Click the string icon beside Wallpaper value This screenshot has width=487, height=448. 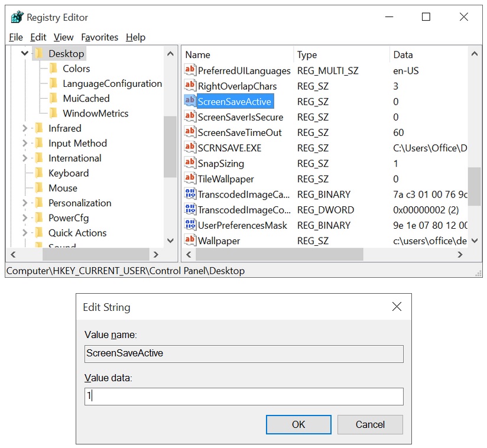(190, 241)
